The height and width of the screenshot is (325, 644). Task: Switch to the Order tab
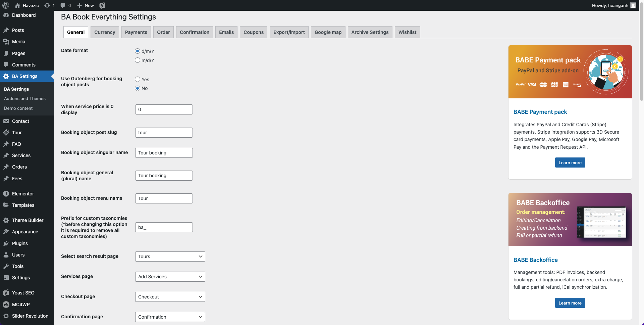click(x=163, y=32)
